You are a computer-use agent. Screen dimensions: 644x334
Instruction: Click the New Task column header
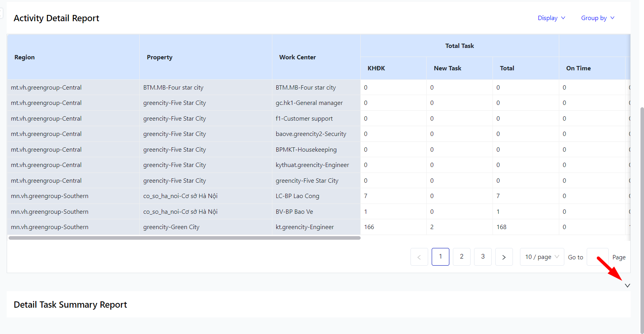447,68
